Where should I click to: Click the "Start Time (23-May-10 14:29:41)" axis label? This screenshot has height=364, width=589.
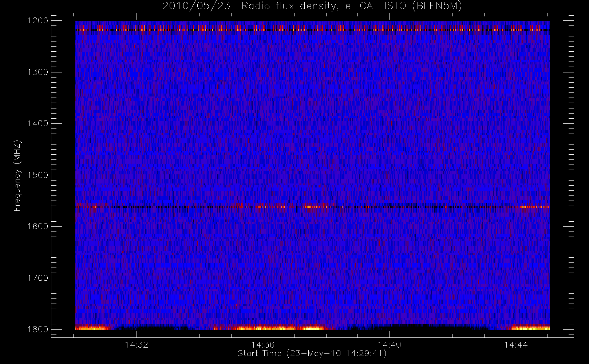click(312, 353)
